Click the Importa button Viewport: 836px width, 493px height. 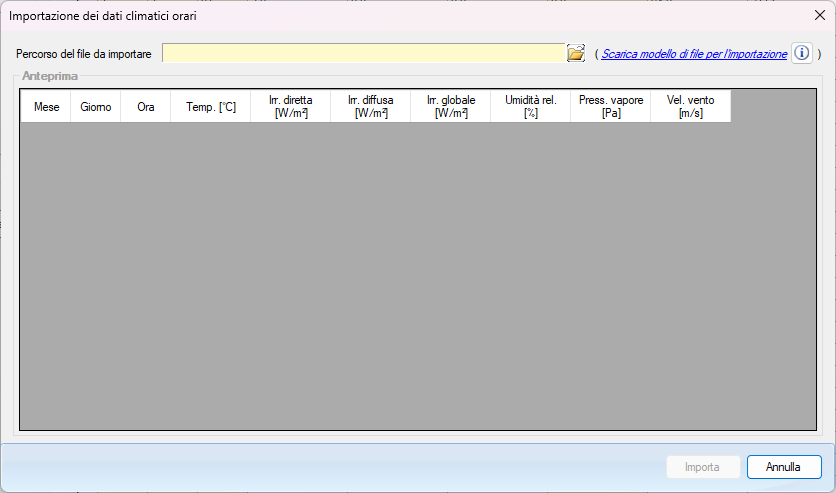tap(703, 467)
